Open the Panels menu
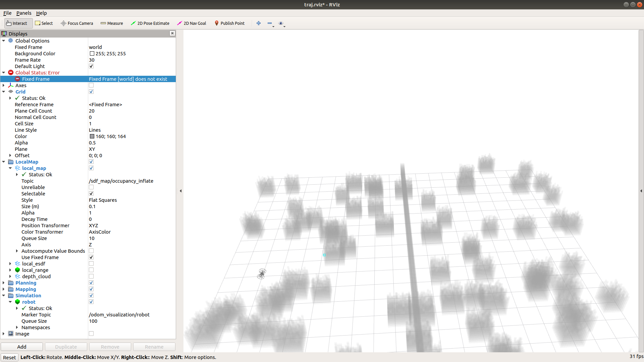 [x=24, y=13]
